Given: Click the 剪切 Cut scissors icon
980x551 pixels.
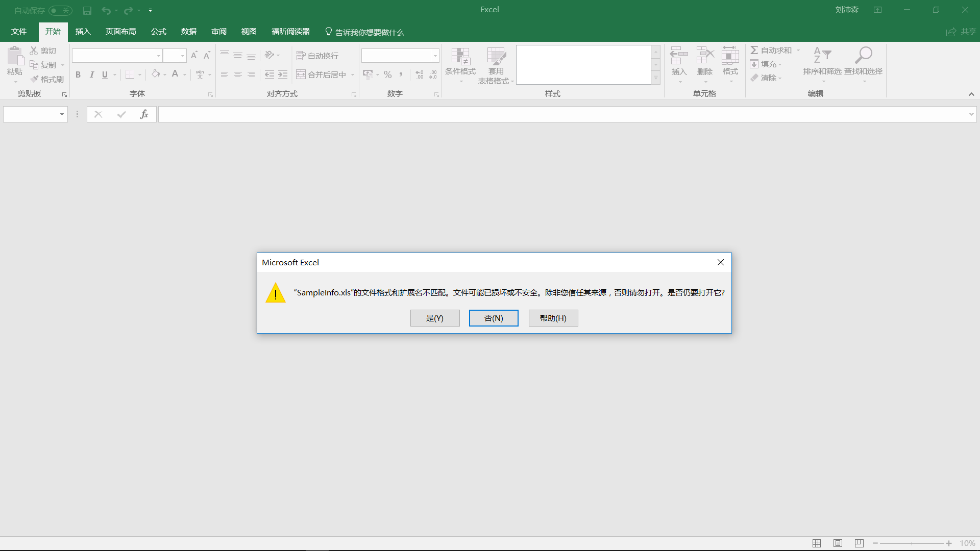Looking at the screenshot, I should 34,51.
